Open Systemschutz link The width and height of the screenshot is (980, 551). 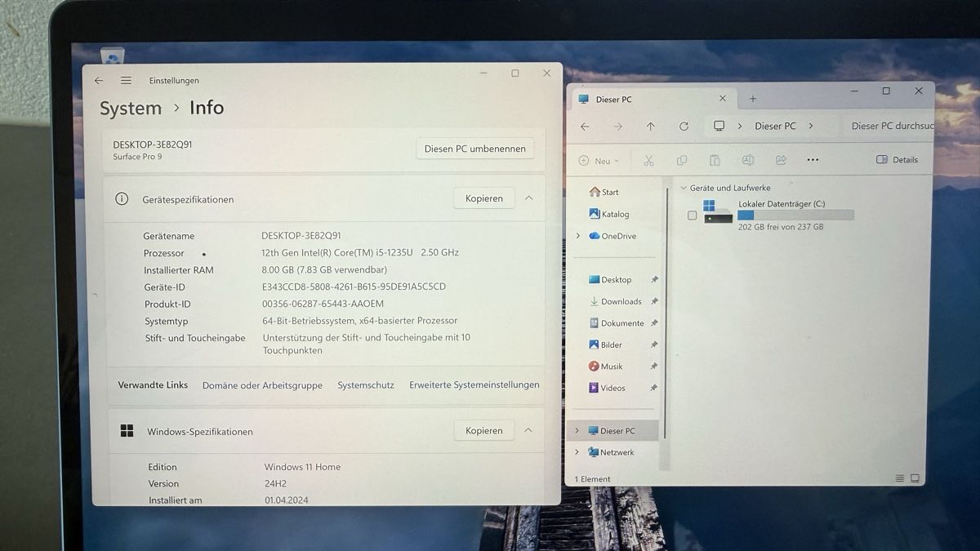click(366, 385)
